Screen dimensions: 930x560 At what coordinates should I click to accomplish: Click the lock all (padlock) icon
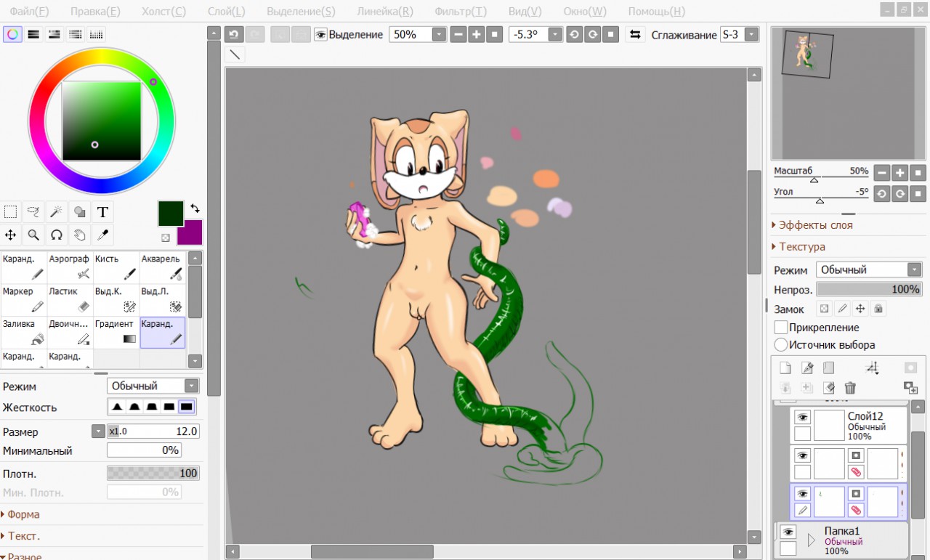(878, 309)
